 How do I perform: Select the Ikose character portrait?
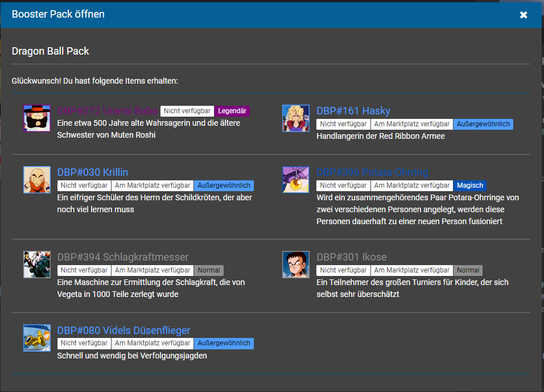296,265
